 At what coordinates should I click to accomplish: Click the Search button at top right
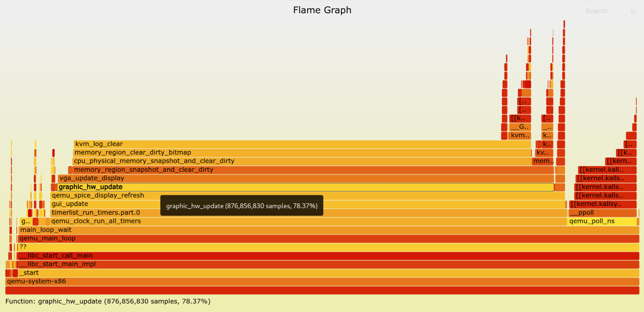(x=596, y=11)
